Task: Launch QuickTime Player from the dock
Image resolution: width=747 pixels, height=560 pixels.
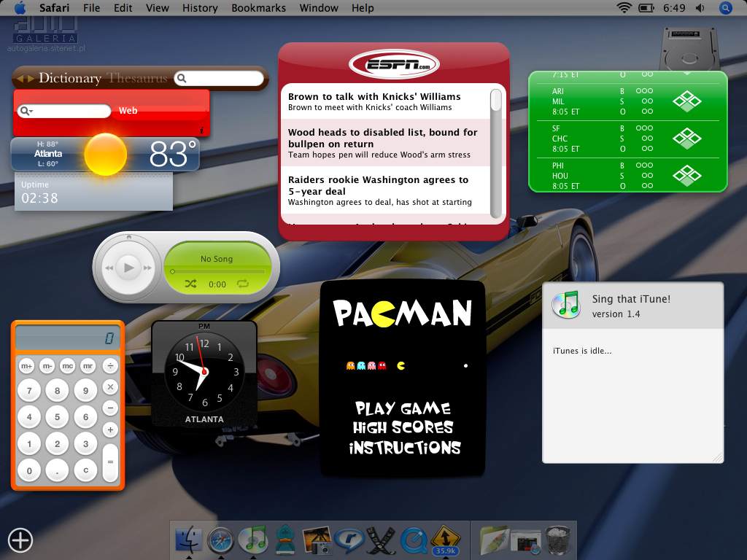Action: click(414, 541)
